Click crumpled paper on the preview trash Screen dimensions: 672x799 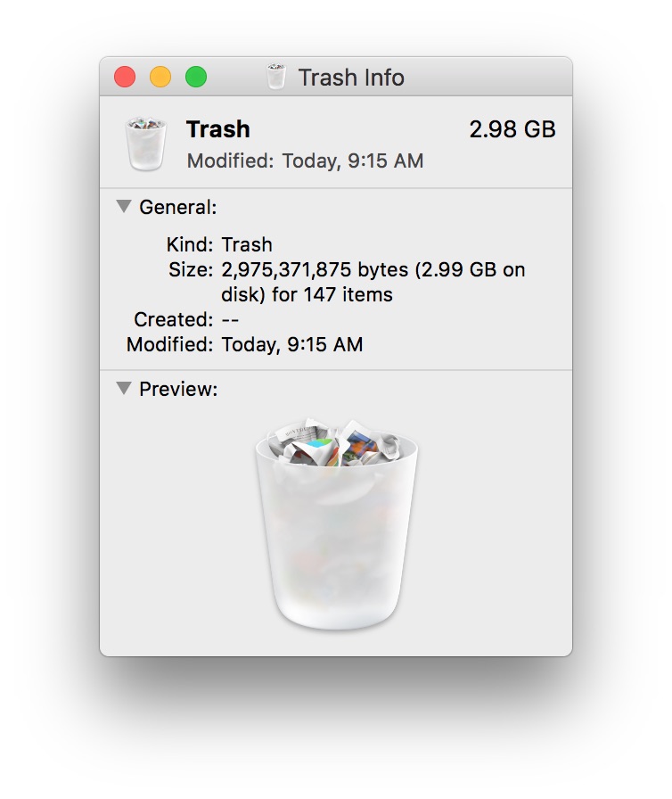(333, 444)
